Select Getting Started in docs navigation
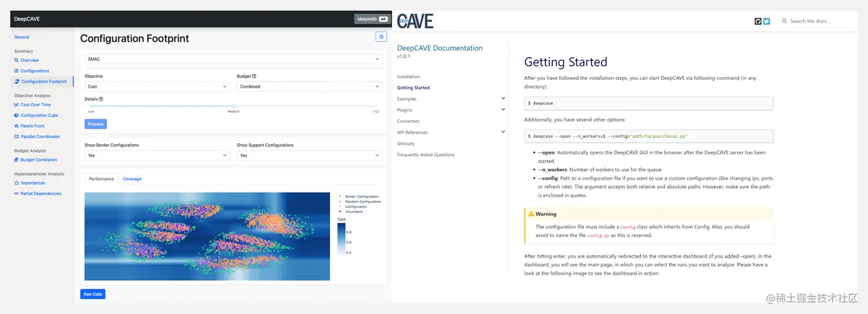The width and height of the screenshot is (868, 314). coord(413,88)
